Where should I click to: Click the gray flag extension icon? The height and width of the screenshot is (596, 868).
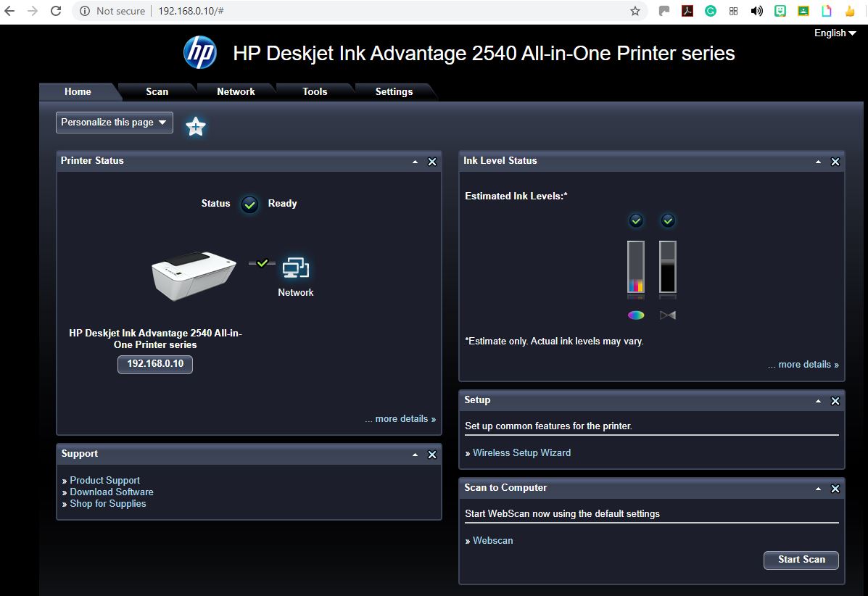[x=664, y=11]
